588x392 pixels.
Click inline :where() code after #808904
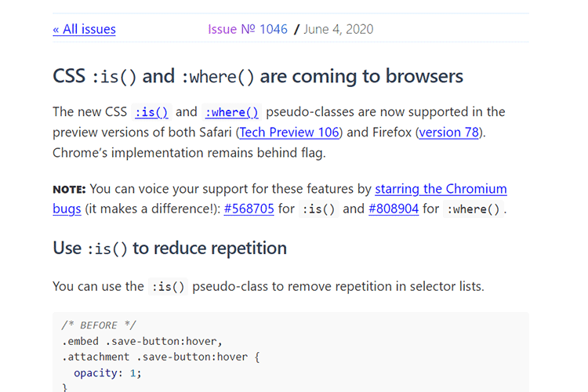point(474,209)
